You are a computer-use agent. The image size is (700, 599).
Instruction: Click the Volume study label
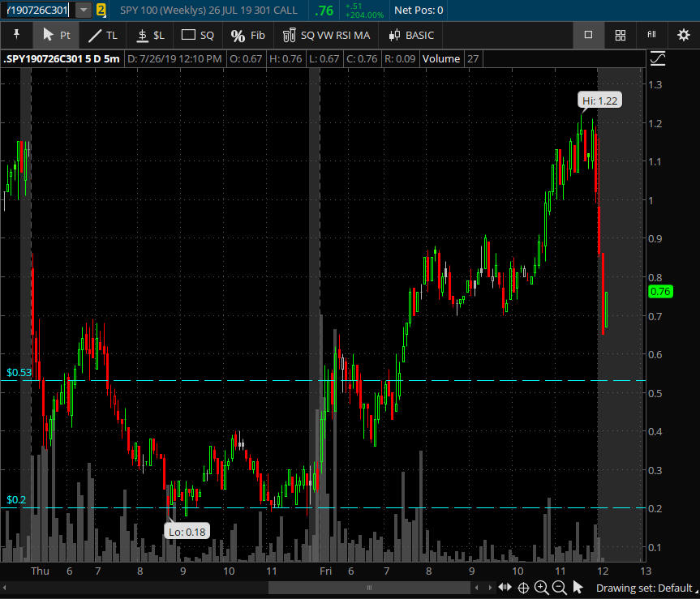[441, 59]
